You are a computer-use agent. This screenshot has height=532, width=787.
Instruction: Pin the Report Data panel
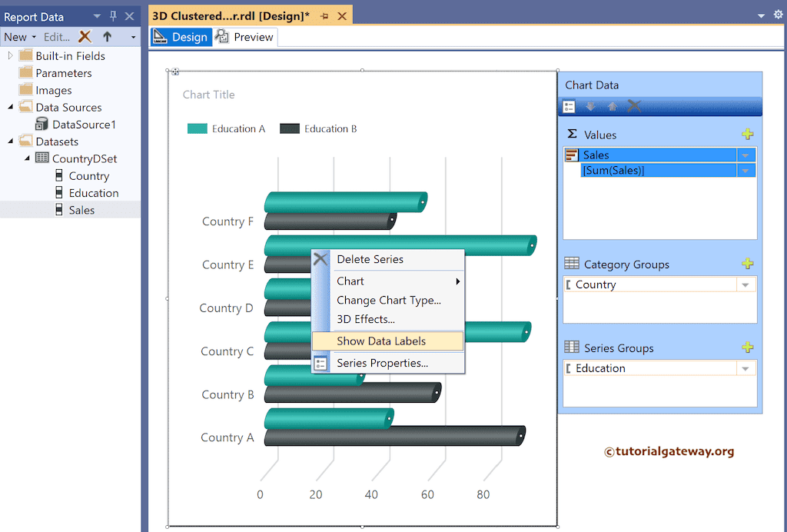pos(112,15)
